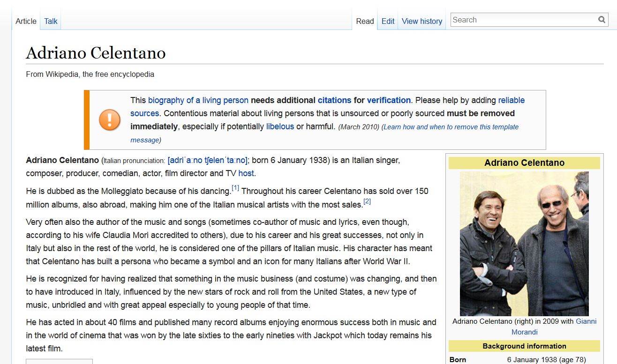This screenshot has height=364, width=617.
Task: Click inside the Search input field
Action: click(x=523, y=20)
